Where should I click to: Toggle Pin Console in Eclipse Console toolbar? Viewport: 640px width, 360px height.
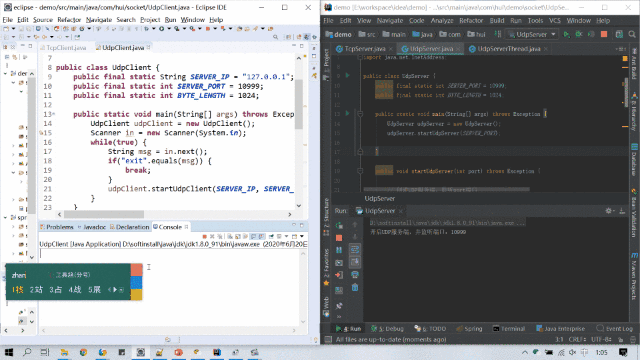click(x=271, y=236)
